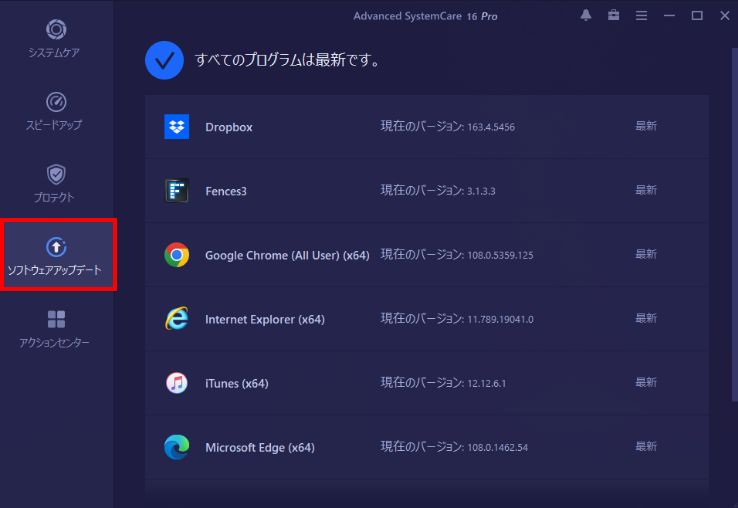This screenshot has width=738, height=508.
Task: Click 最新 status in iTunes row
Action: coord(646,382)
